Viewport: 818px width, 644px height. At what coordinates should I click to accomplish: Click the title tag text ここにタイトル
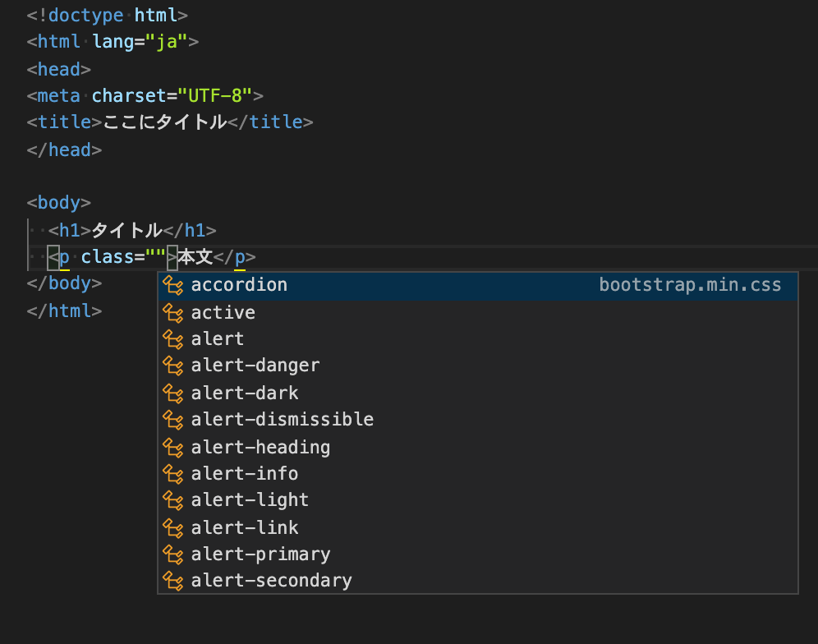coord(165,122)
